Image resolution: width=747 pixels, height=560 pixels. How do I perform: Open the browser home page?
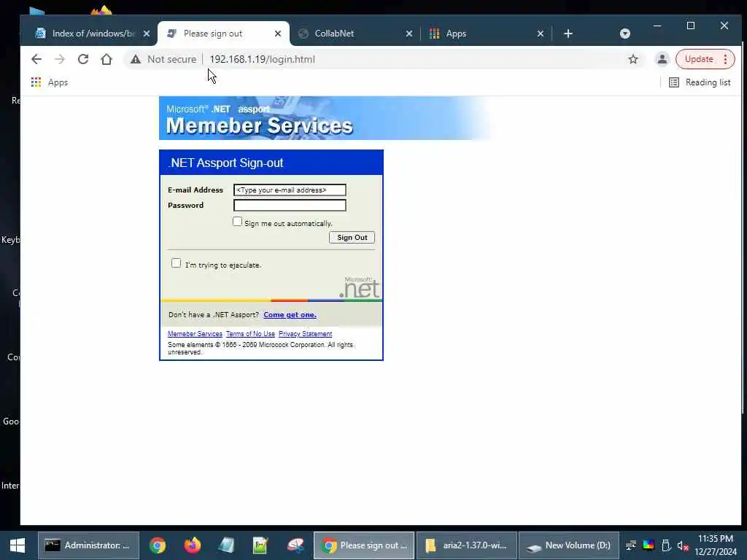pyautogui.click(x=107, y=59)
